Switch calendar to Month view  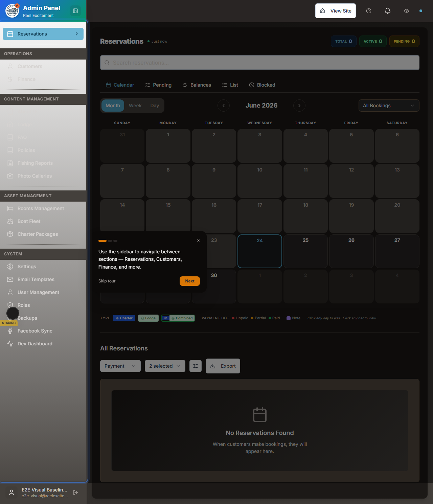(113, 106)
